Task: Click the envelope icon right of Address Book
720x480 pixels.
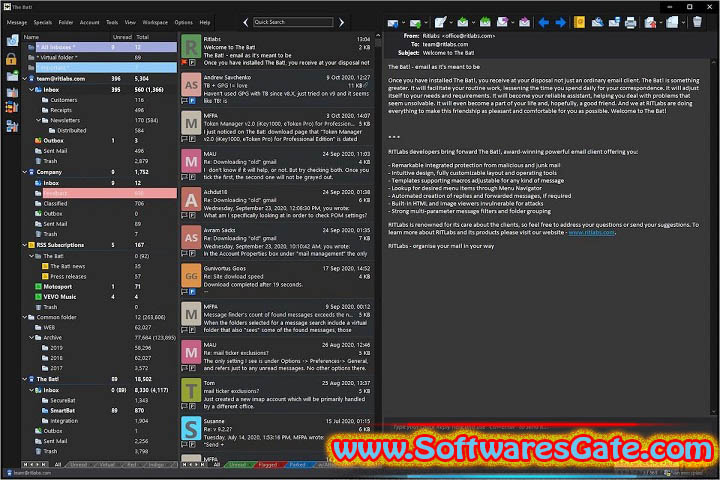Action: (597, 22)
